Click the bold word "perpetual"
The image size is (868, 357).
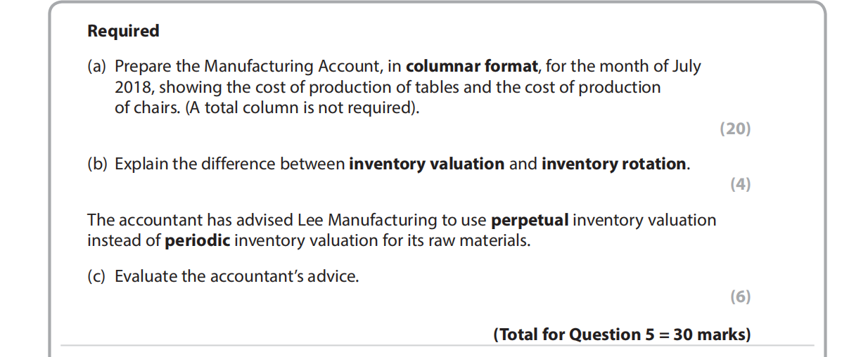529,221
